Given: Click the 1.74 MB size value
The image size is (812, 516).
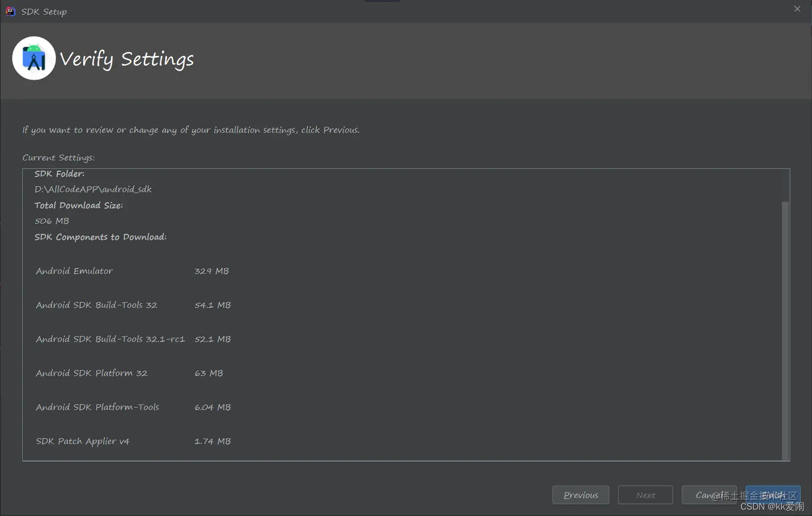Looking at the screenshot, I should (x=213, y=441).
